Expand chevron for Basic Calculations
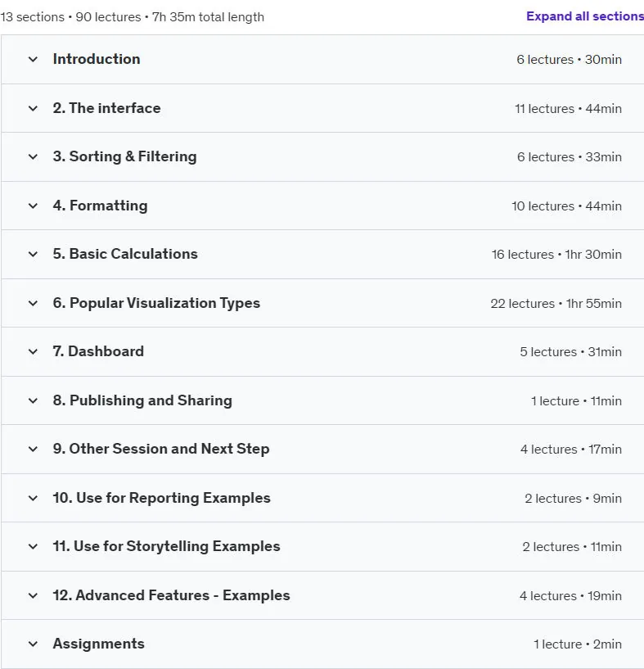The image size is (644, 669). 33,255
